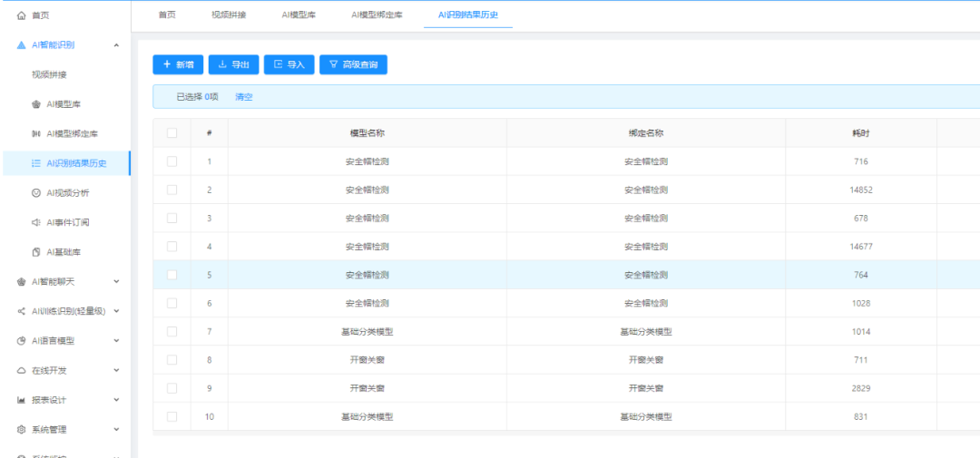The image size is (980, 458).
Task: Check the checkbox for row 9
Action: coord(171,388)
